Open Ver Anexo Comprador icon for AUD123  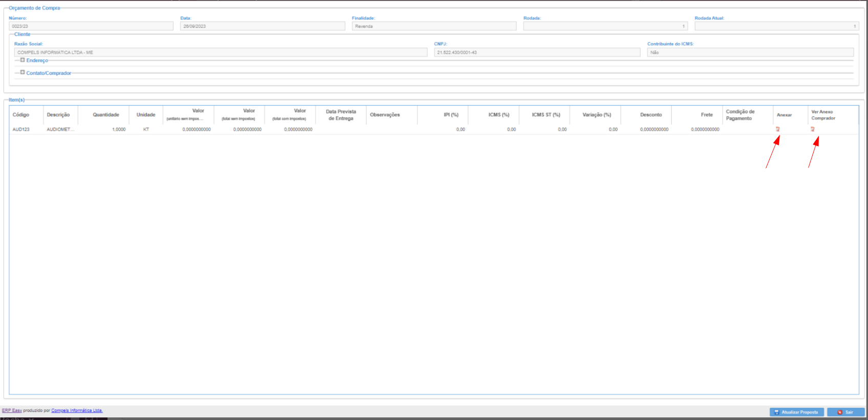pos(812,129)
